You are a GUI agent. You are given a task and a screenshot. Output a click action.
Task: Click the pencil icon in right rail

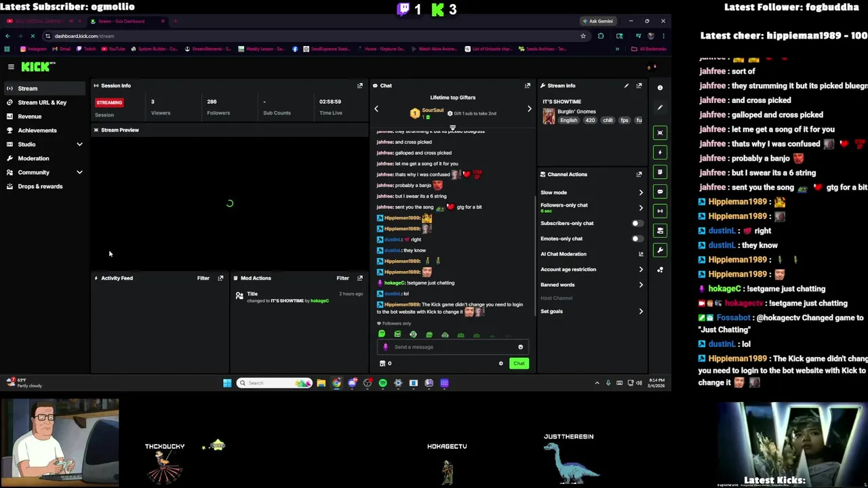(660, 108)
